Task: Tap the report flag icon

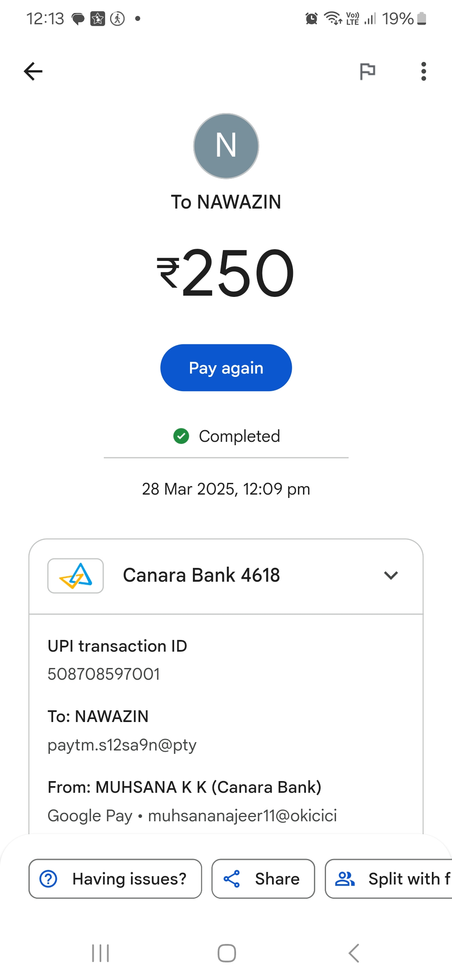Action: [x=367, y=71]
